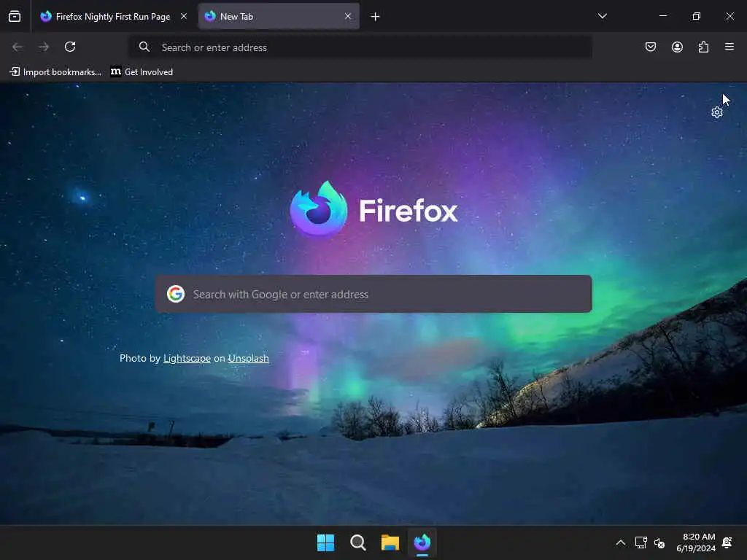Go forward one page

pyautogui.click(x=44, y=47)
